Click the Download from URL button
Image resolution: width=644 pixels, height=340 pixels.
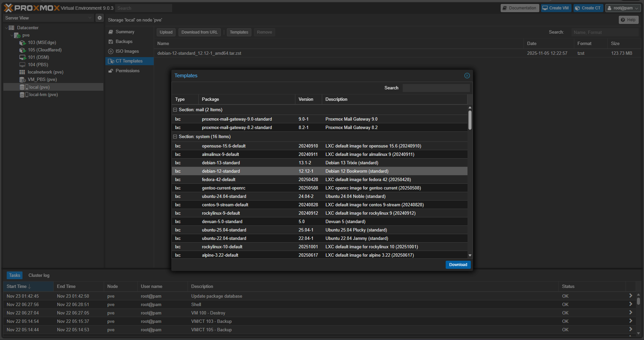coord(199,32)
